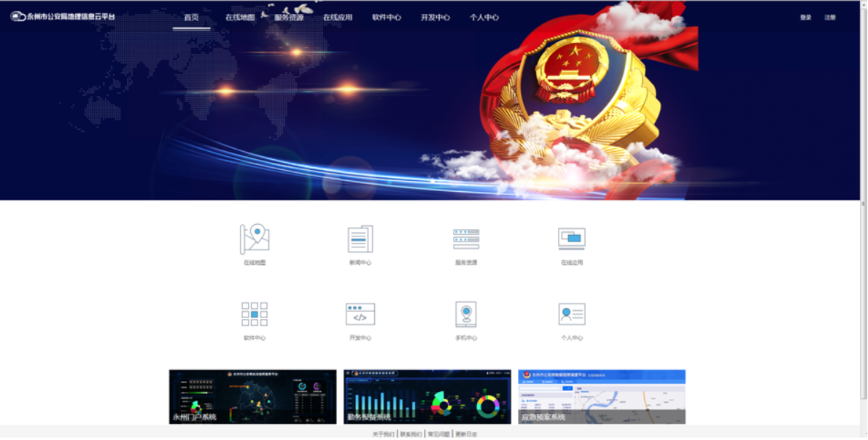Open 服务资源 in the top navigation
The image size is (868, 440).
289,18
